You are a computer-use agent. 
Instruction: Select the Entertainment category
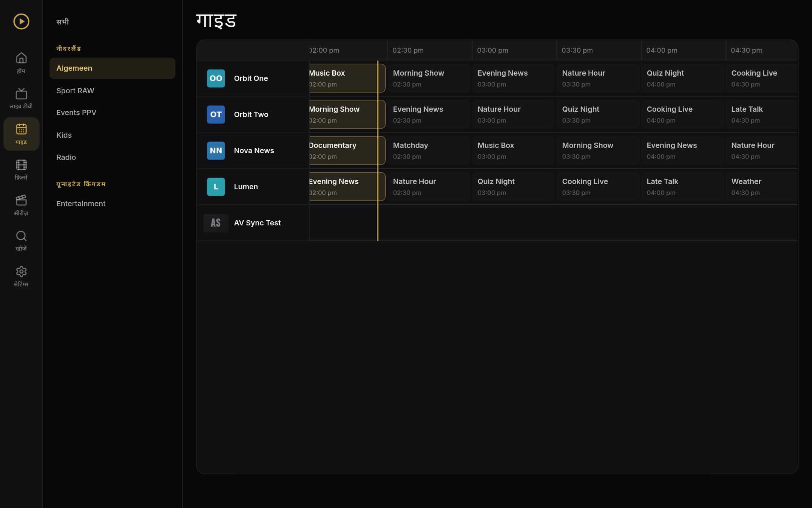pyautogui.click(x=112, y=204)
